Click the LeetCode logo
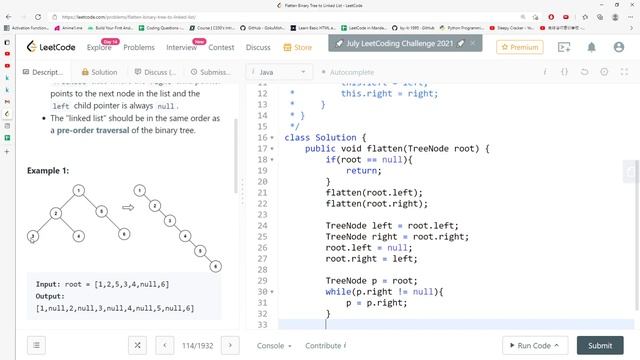640x360 pixels. 51,47
